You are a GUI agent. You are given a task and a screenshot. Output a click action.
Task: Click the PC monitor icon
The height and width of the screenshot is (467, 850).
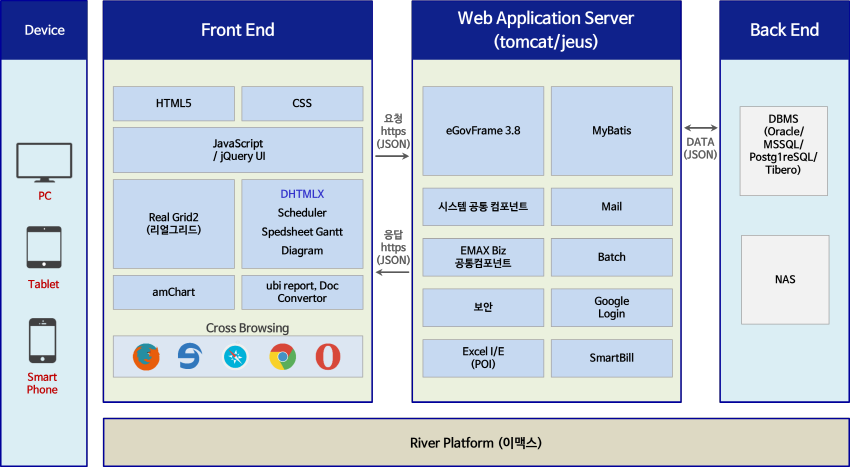coord(44,162)
